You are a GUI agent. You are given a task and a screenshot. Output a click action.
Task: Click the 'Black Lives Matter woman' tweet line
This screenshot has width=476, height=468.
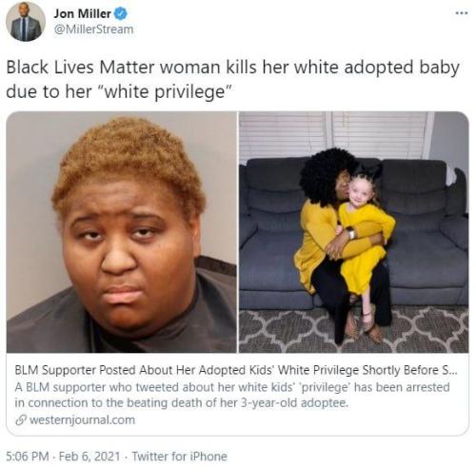[232, 68]
